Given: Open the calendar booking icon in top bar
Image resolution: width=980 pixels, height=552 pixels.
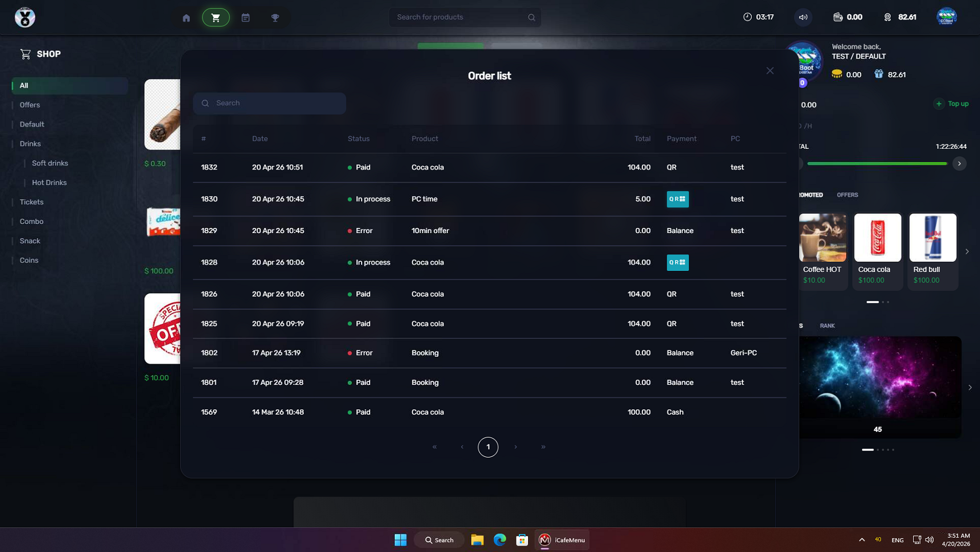Looking at the screenshot, I should tap(245, 18).
